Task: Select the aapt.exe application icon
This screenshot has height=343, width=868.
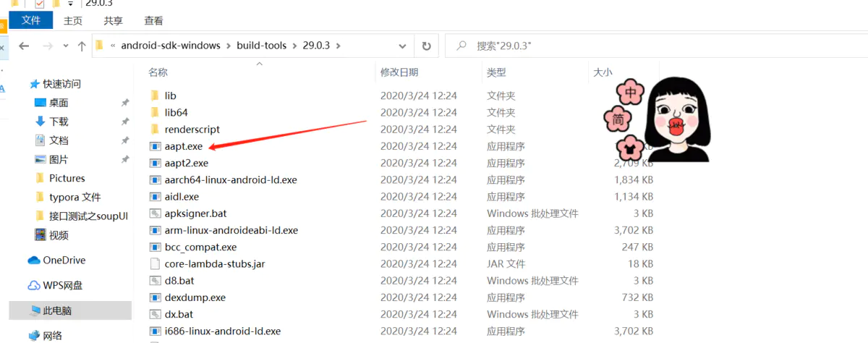Action: (154, 146)
